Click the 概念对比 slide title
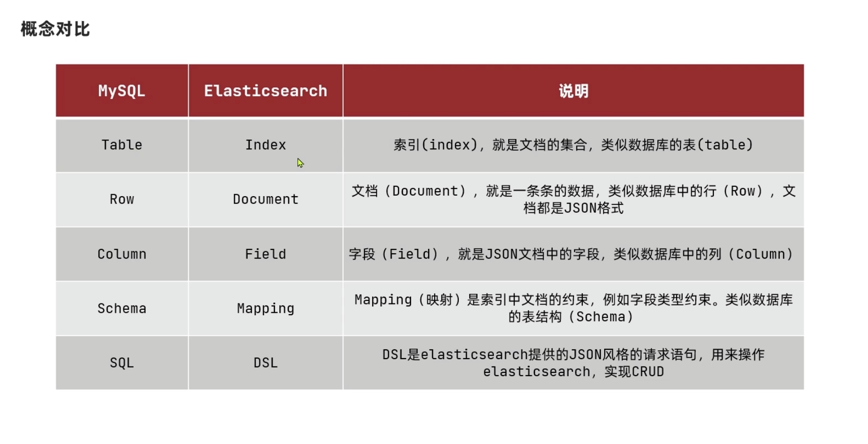Viewport: 868px width, 444px height. (x=55, y=29)
